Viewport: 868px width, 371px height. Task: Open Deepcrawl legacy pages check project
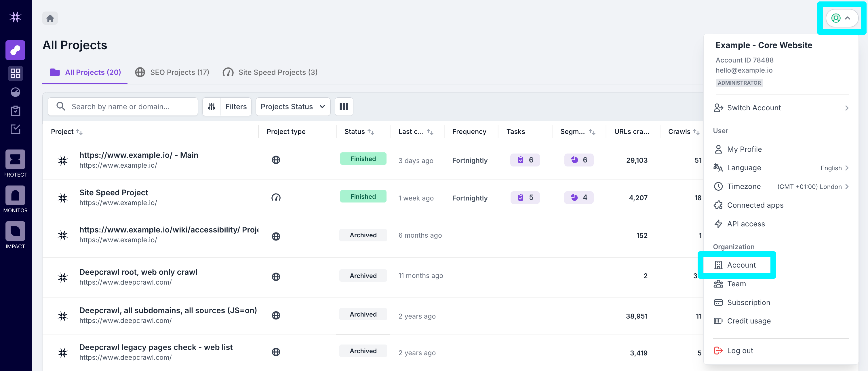point(156,347)
